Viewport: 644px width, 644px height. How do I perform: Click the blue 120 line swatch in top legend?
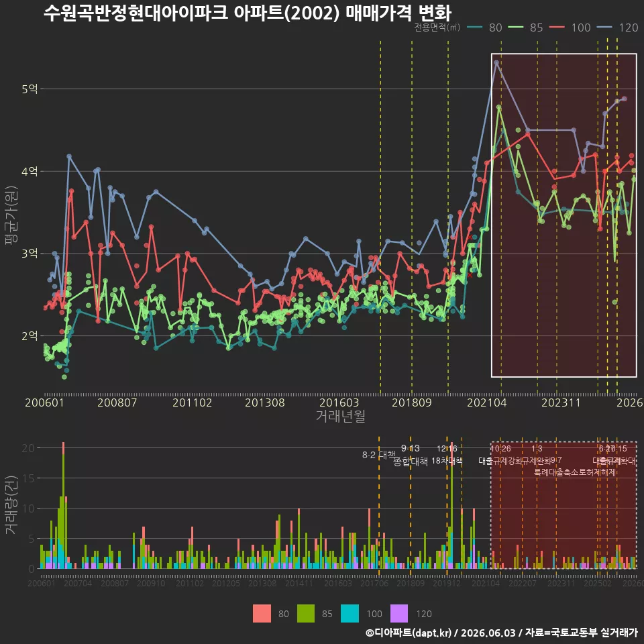[605, 27]
